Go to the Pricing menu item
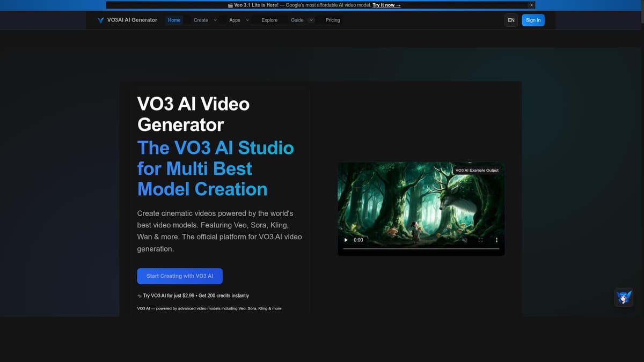The width and height of the screenshot is (644, 362). (x=333, y=20)
